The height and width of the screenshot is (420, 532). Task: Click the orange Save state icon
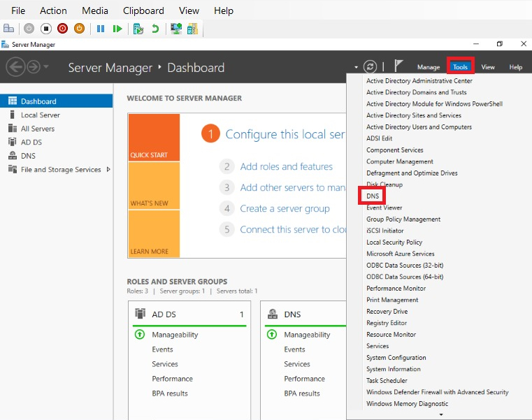(x=79, y=29)
